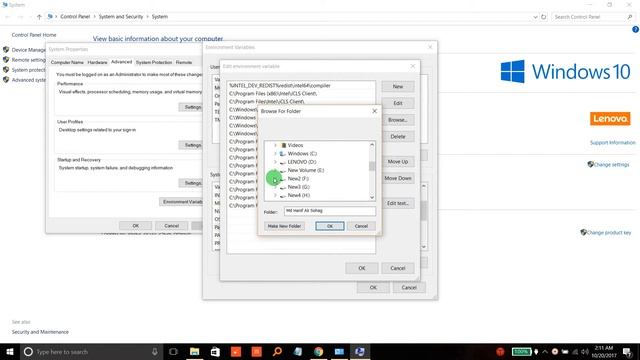Click the Move Down button
This screenshot has width=640, height=360.
[398, 178]
